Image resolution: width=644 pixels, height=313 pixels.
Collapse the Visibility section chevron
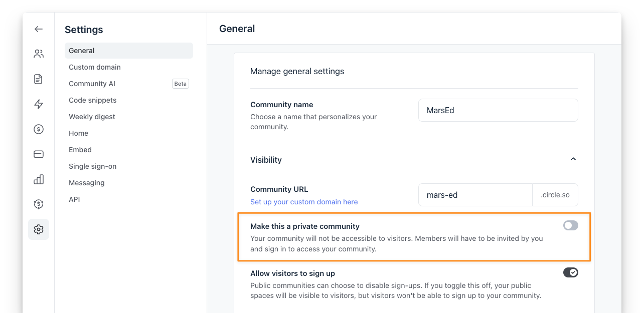573,158
